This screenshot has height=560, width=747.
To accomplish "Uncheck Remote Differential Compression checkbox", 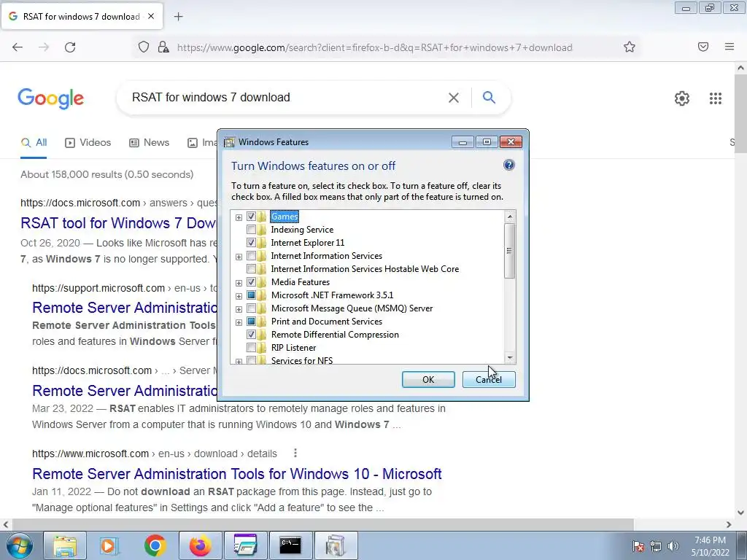I will click(251, 335).
